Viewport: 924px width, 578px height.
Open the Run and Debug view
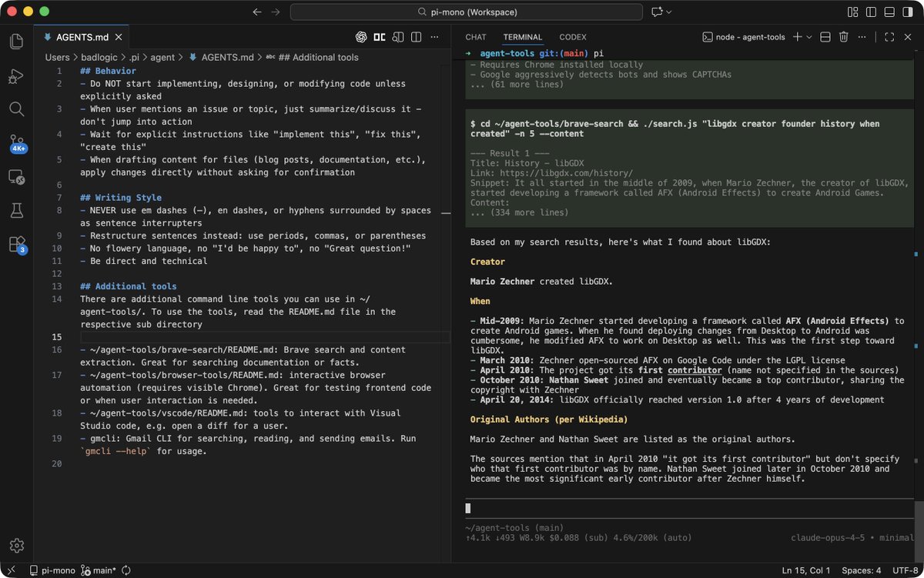[16, 75]
